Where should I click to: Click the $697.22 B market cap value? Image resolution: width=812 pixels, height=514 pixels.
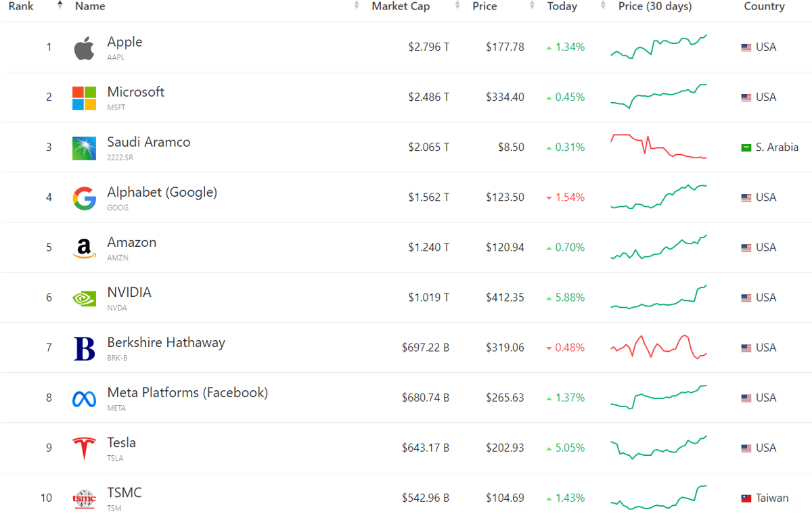click(425, 348)
